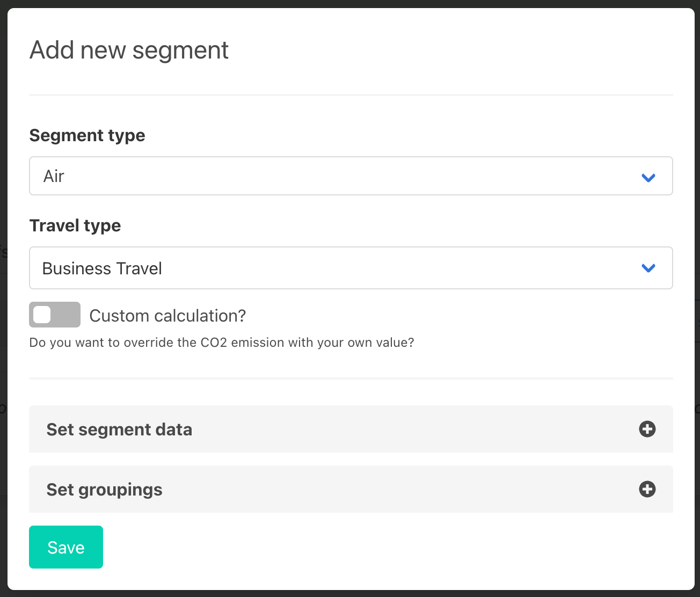
Task: Click the plus icon on Set groupings
Action: click(647, 489)
